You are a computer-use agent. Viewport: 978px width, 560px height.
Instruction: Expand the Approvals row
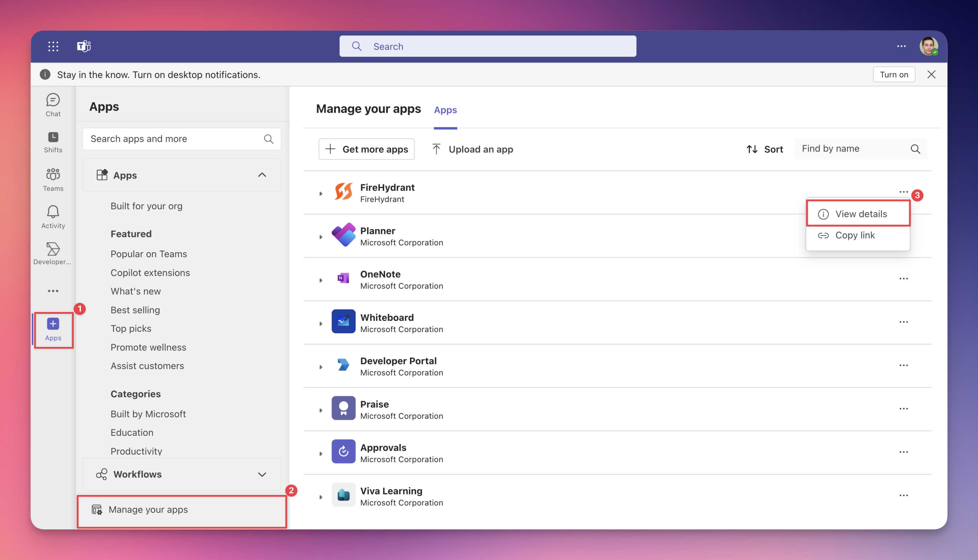[x=320, y=454]
